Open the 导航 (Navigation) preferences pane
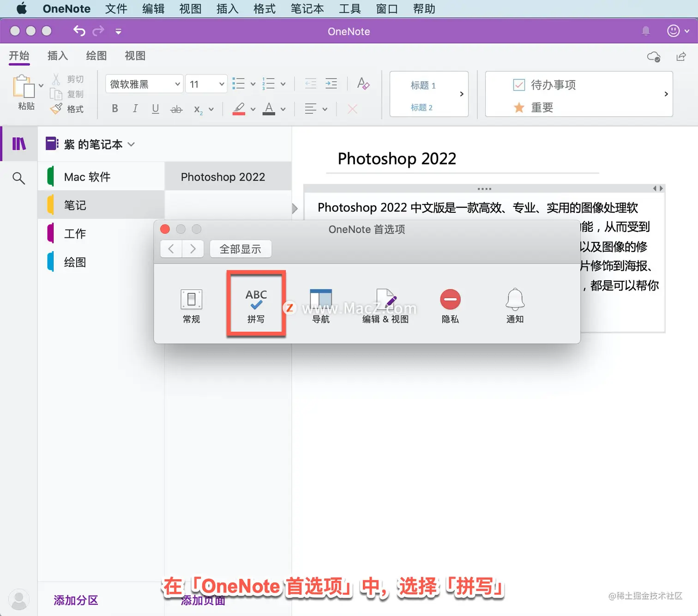This screenshot has width=698, height=616. click(x=321, y=306)
